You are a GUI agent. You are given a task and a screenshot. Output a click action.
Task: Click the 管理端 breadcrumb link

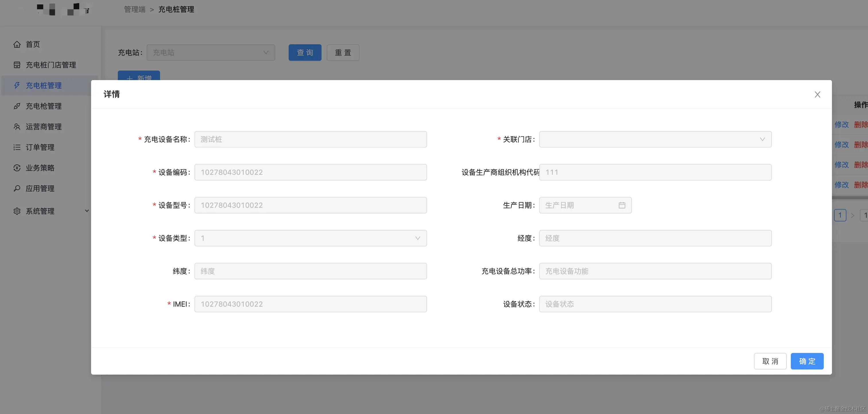[134, 9]
